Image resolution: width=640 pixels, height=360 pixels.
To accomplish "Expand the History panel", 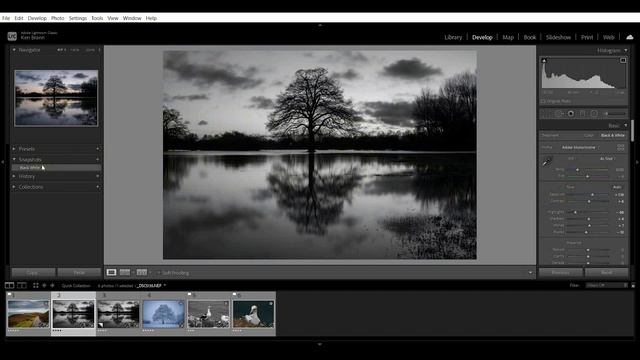I will [14, 176].
